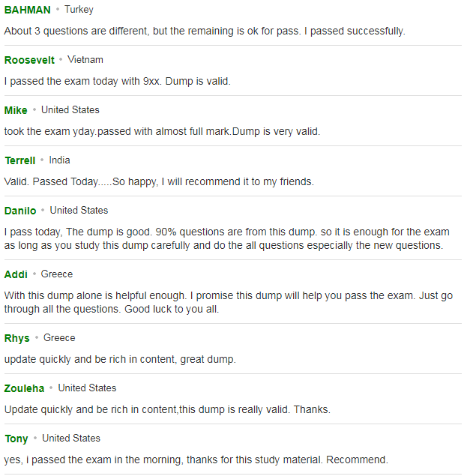Click Addi's comment promising the dump helps
This screenshot has width=464, height=476.
pos(229,302)
